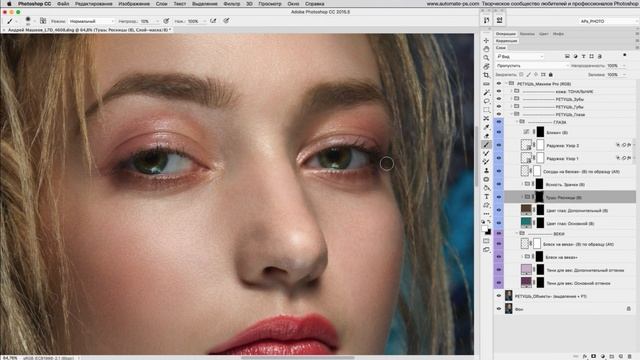Select the active Brush tool in toolbox
The width and height of the screenshot is (640, 360).
[x=486, y=144]
